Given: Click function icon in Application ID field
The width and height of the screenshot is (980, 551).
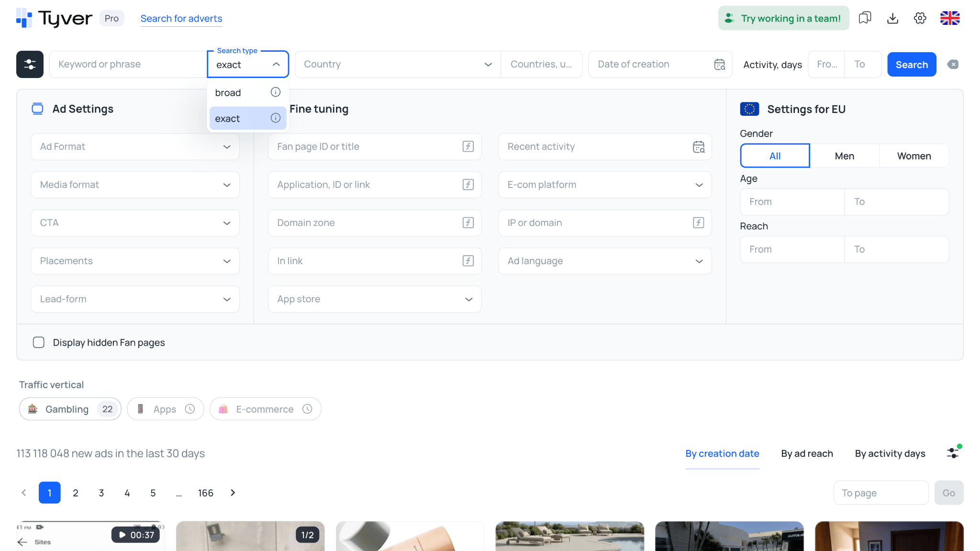Looking at the screenshot, I should (x=468, y=185).
